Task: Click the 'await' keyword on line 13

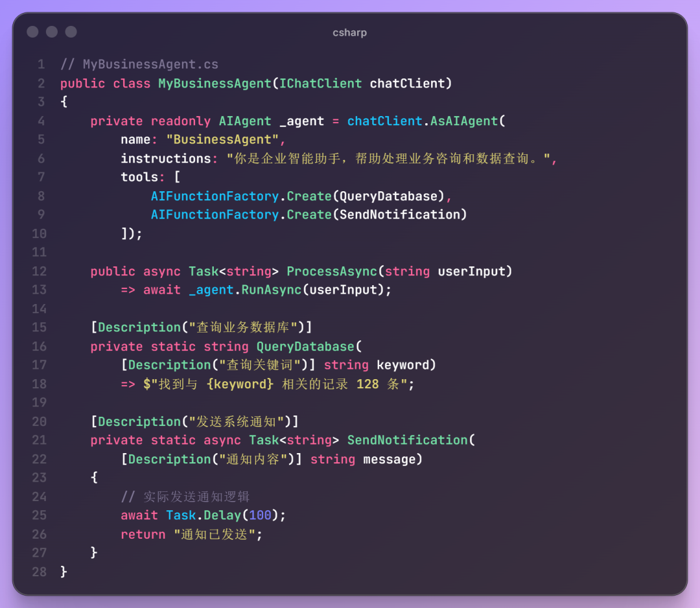Action: coord(162,290)
